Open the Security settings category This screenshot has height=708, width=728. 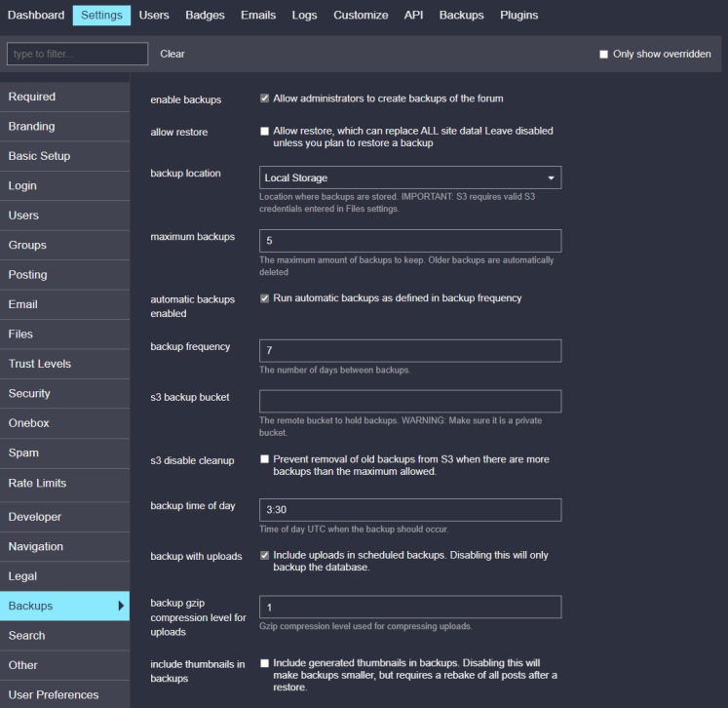(x=29, y=393)
